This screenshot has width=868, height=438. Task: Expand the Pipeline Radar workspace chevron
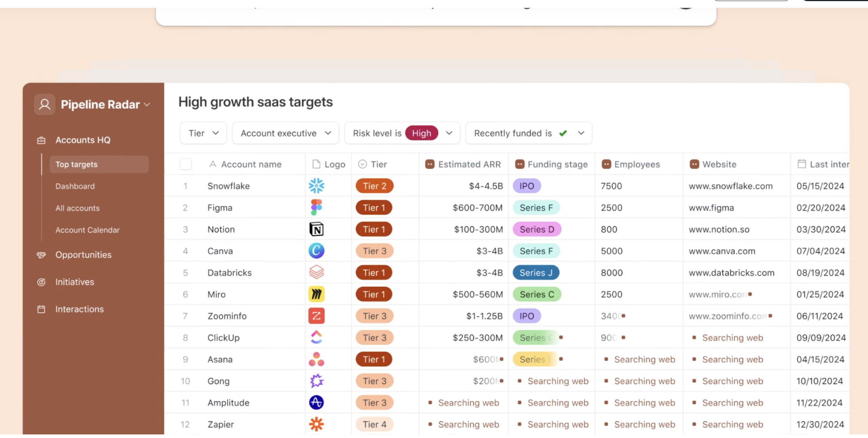pos(147,105)
